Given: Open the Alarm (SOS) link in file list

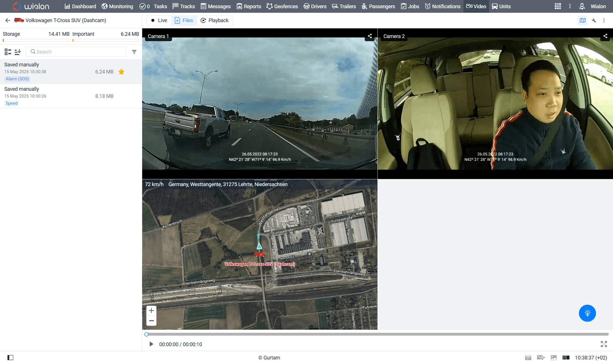Looking at the screenshot, I should [x=17, y=79].
